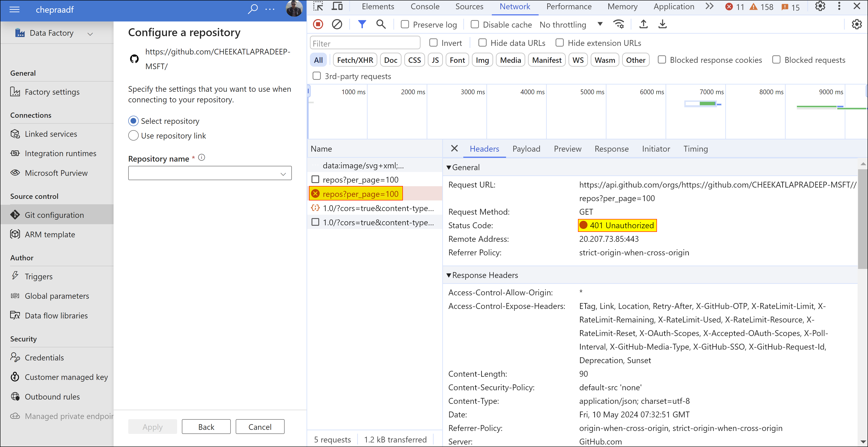868x447 pixels.
Task: Show more DevTools tabs chevron
Action: [x=709, y=6]
